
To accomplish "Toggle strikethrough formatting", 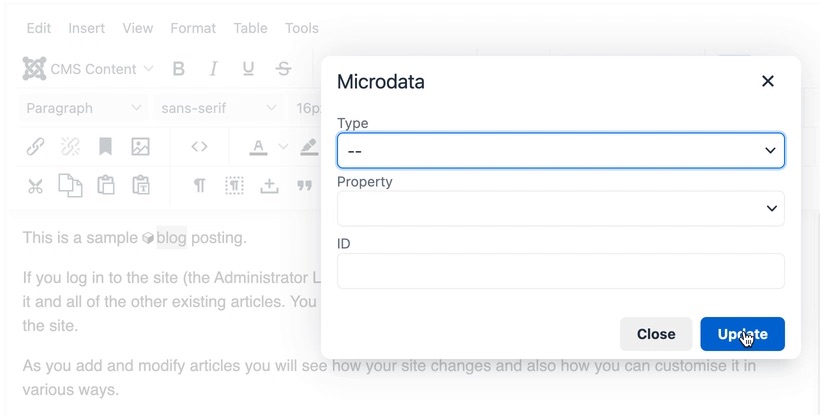I will (x=283, y=69).
